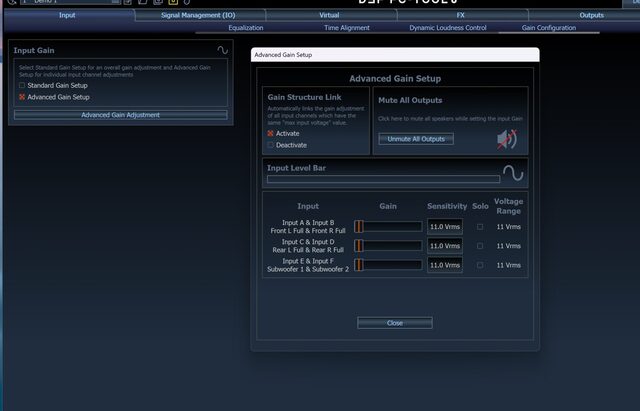Viewport: 640px width, 411px height.
Task: Click the sine wave icon in Input Gain panel
Action: click(x=222, y=50)
